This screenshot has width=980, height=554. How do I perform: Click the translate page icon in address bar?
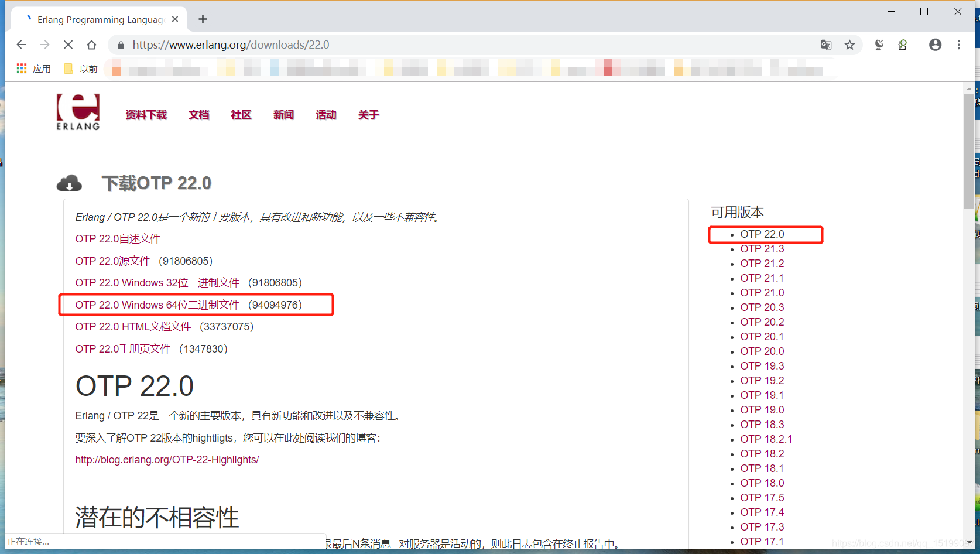pyautogui.click(x=826, y=45)
